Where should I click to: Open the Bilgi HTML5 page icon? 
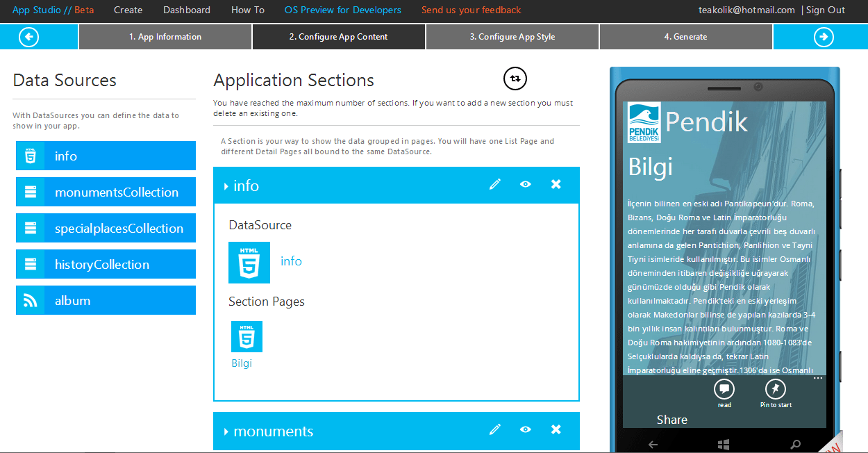(x=247, y=336)
